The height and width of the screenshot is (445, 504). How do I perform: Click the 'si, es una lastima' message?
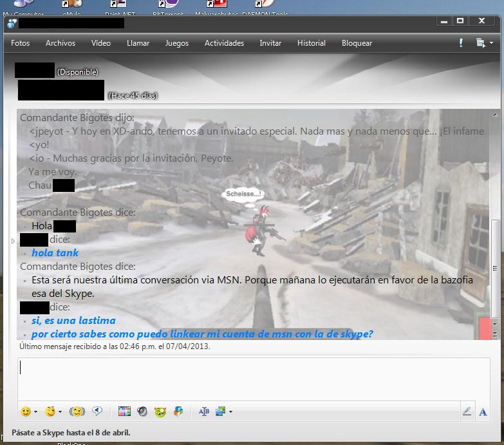[x=73, y=320]
